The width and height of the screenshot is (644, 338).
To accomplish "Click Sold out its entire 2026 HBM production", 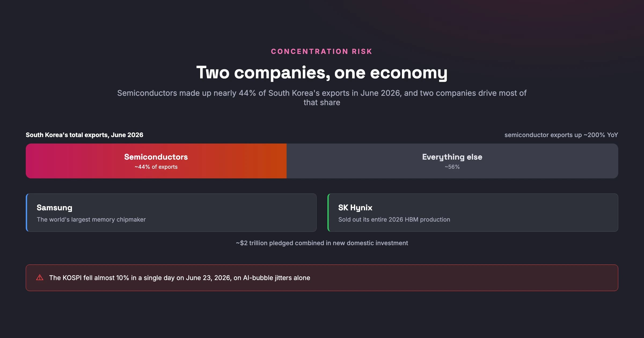I will (394, 219).
